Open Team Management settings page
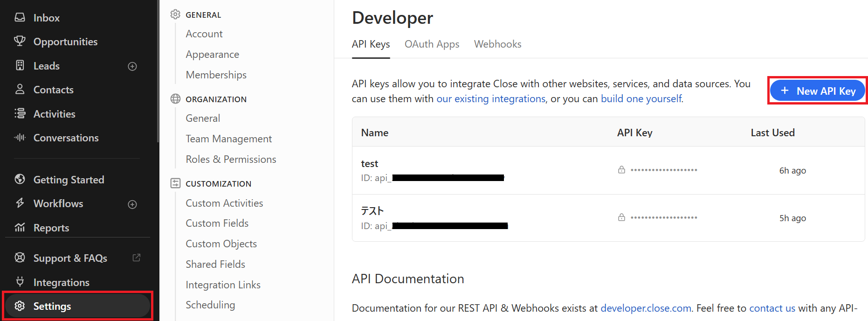The width and height of the screenshot is (868, 321). 228,139
